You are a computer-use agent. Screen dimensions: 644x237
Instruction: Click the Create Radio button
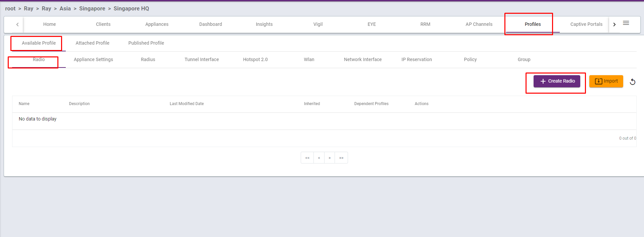tap(557, 81)
